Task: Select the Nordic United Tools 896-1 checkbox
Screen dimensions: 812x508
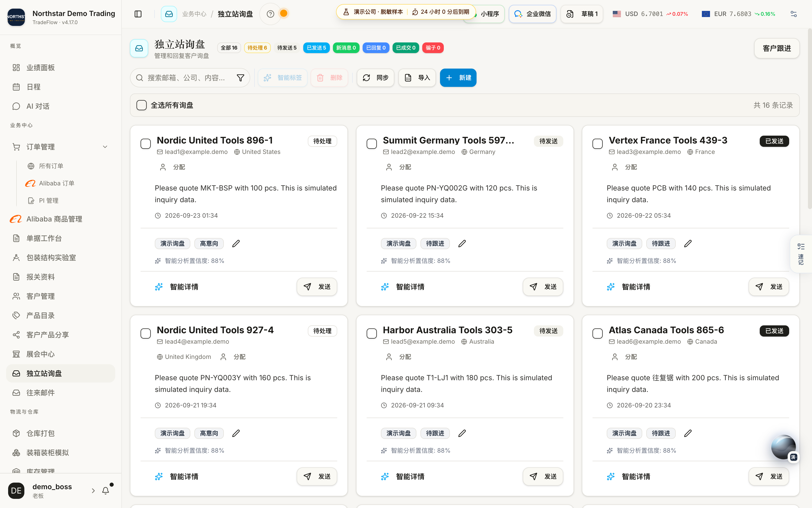Action: pyautogui.click(x=146, y=144)
